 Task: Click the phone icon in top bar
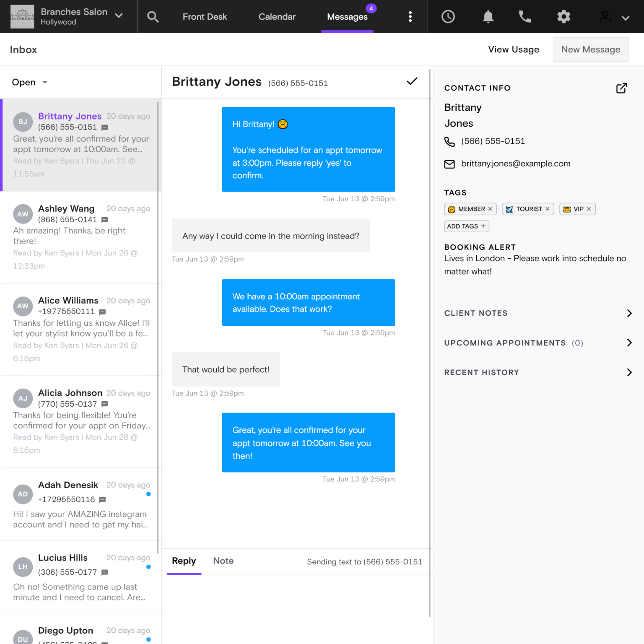tap(525, 17)
